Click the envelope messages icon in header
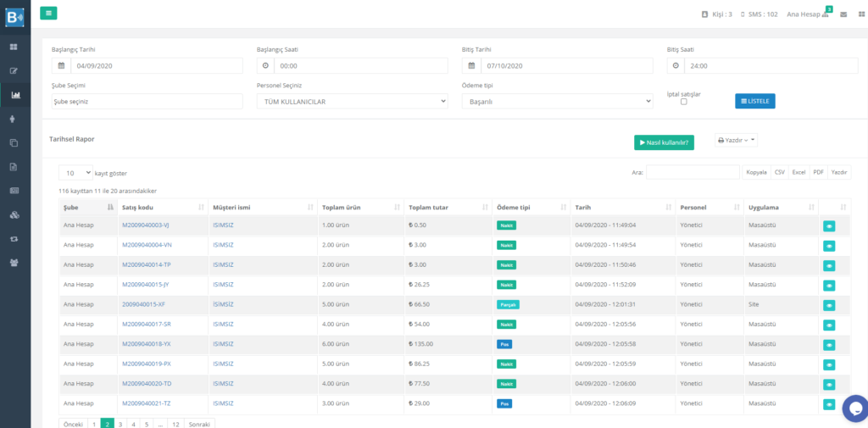Viewport: 868px width, 428px height. point(843,14)
